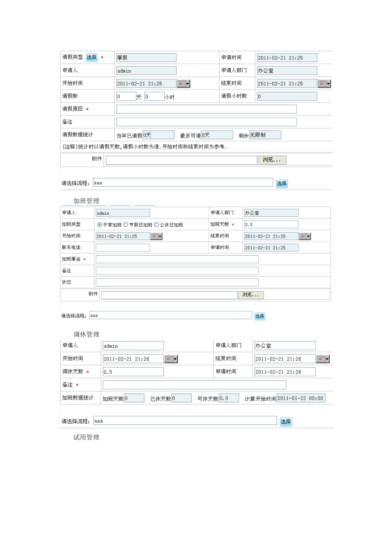Open calendar picker for leave 开始时间
Image resolution: width=392 pixels, height=555 pixels.
[x=184, y=83]
